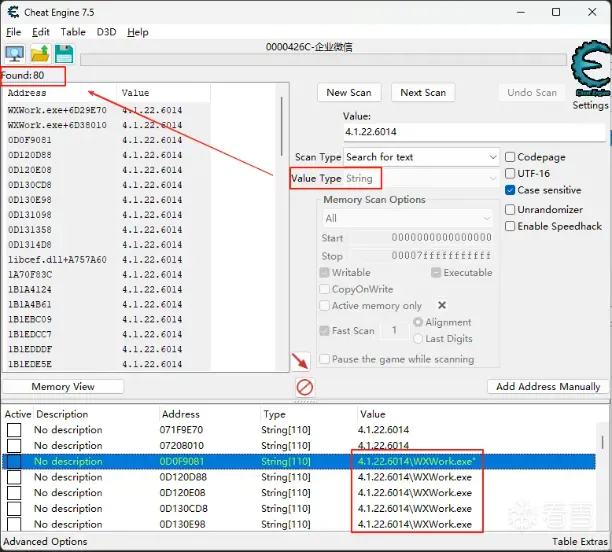612x552 pixels.
Task: Enable the Codepage checkbox
Action: click(x=510, y=157)
